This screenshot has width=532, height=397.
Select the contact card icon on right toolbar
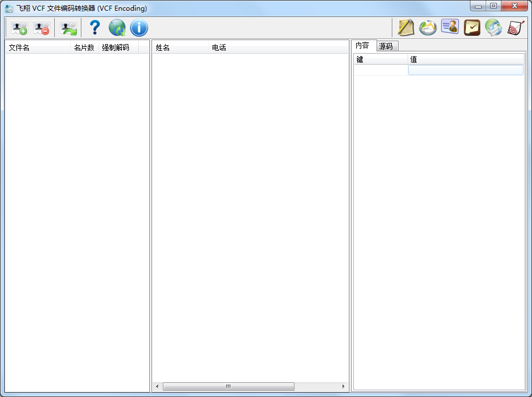(x=449, y=27)
